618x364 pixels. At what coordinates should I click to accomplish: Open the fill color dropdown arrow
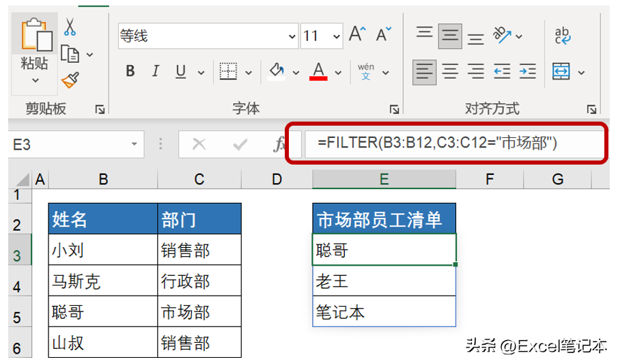point(296,72)
